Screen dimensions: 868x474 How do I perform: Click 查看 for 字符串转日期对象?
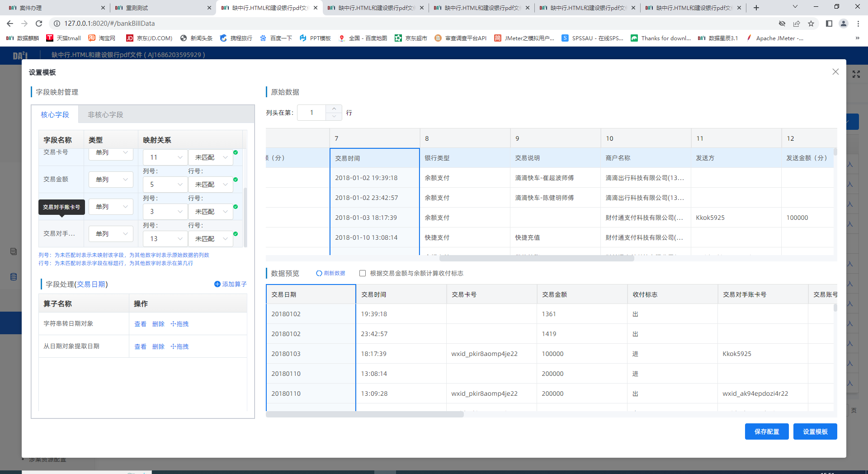[x=140, y=324]
